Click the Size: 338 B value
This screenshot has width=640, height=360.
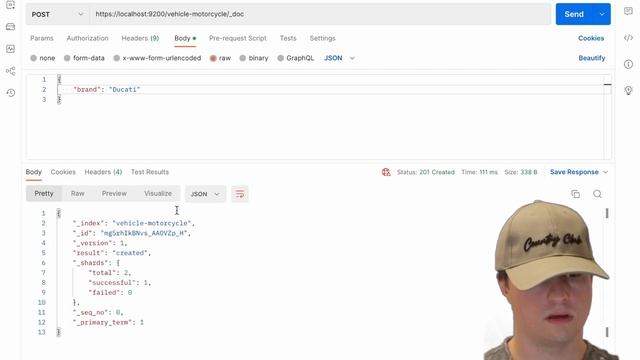pos(521,172)
